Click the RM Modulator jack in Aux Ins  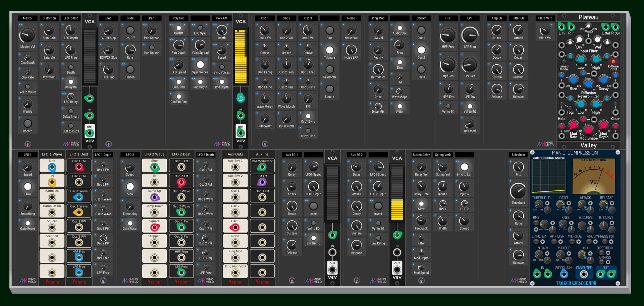(262, 167)
